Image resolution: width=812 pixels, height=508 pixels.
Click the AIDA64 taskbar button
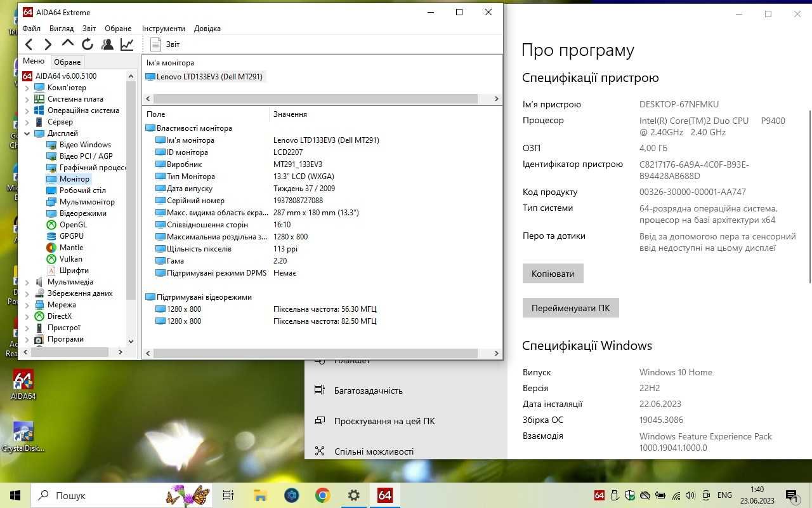(x=384, y=495)
